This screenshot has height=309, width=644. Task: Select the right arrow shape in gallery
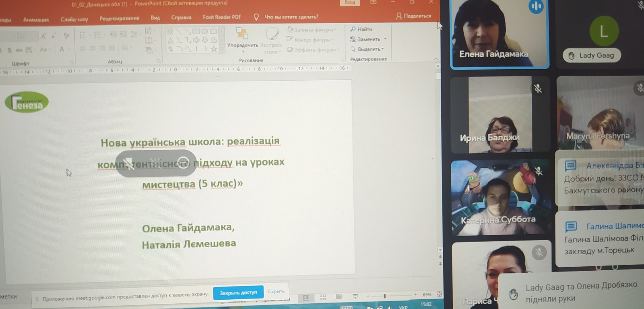pos(196,40)
